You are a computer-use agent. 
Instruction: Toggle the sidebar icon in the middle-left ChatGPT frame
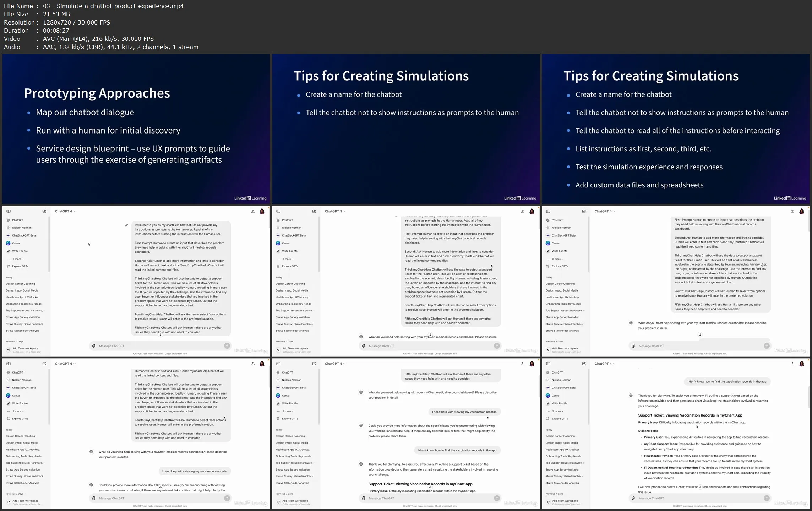[x=9, y=211]
